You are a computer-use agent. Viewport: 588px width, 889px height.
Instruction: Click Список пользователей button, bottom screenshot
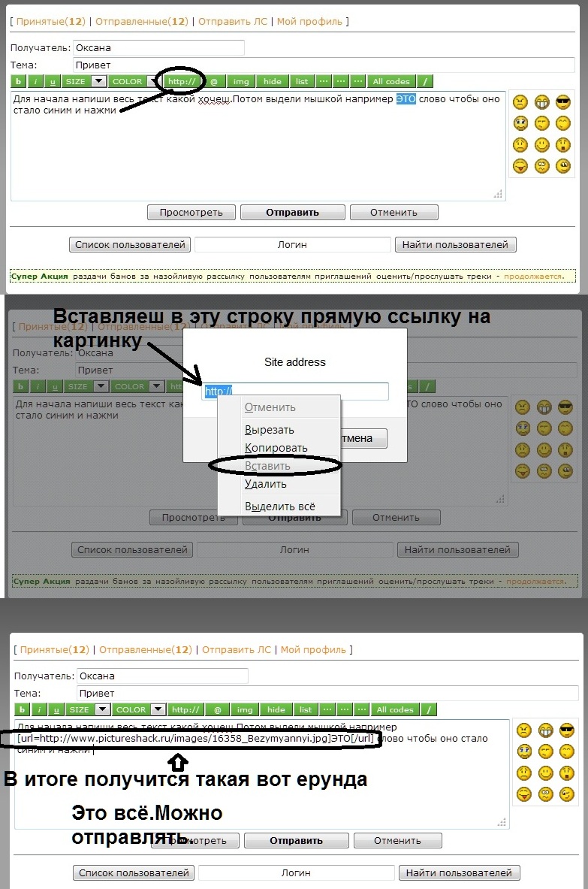pyautogui.click(x=134, y=873)
